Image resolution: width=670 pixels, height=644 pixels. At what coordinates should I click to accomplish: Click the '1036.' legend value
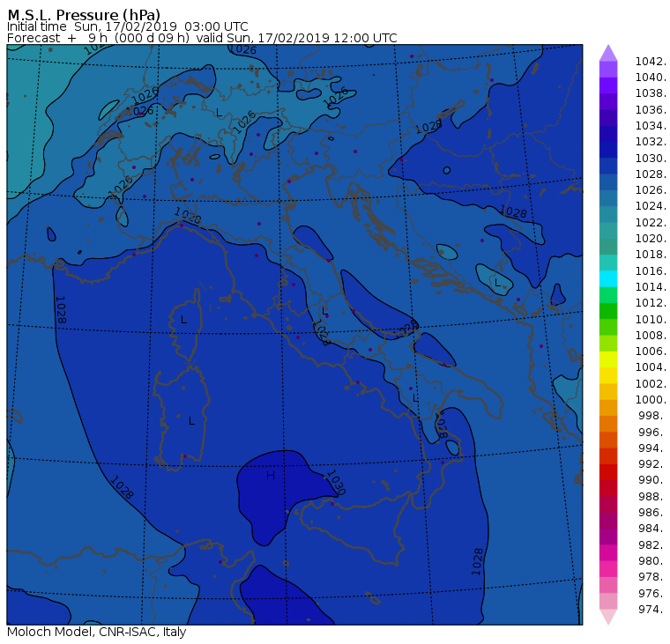(651, 110)
